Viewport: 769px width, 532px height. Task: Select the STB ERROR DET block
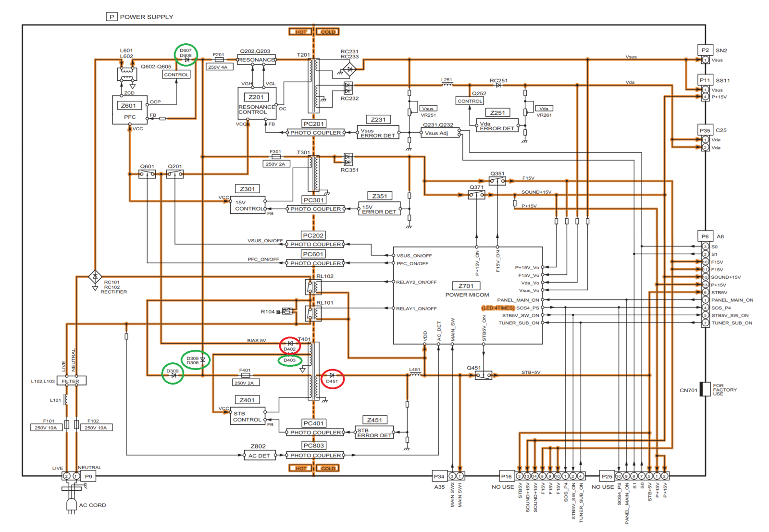point(374,433)
